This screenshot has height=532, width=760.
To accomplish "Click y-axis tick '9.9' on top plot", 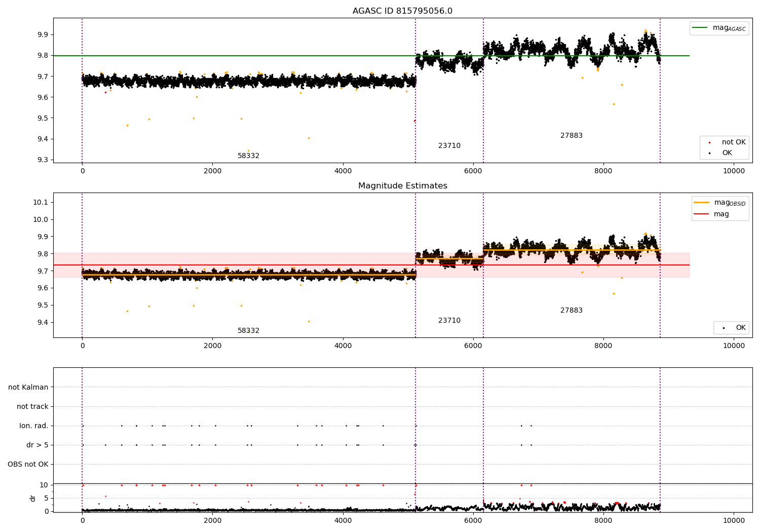I will tap(43, 35).
